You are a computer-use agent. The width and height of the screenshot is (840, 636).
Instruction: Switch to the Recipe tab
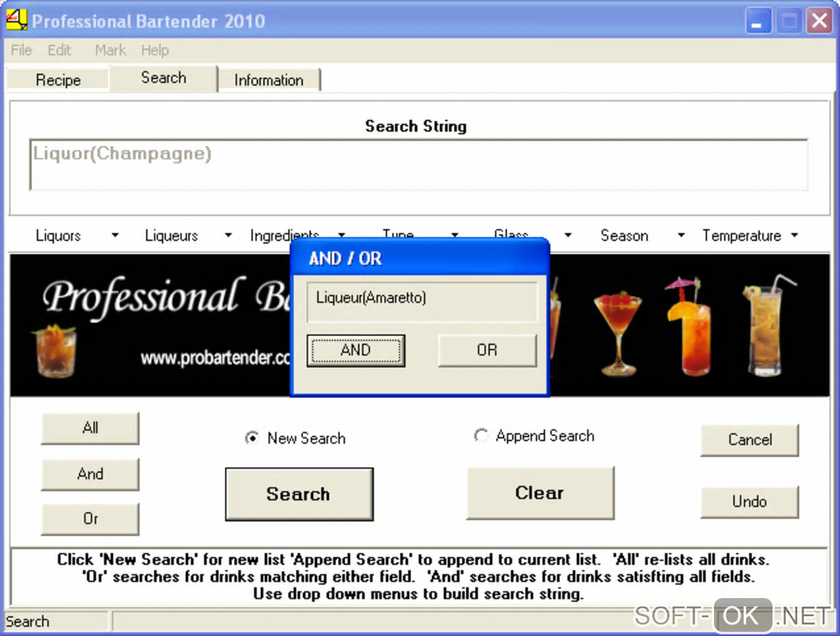(x=58, y=80)
